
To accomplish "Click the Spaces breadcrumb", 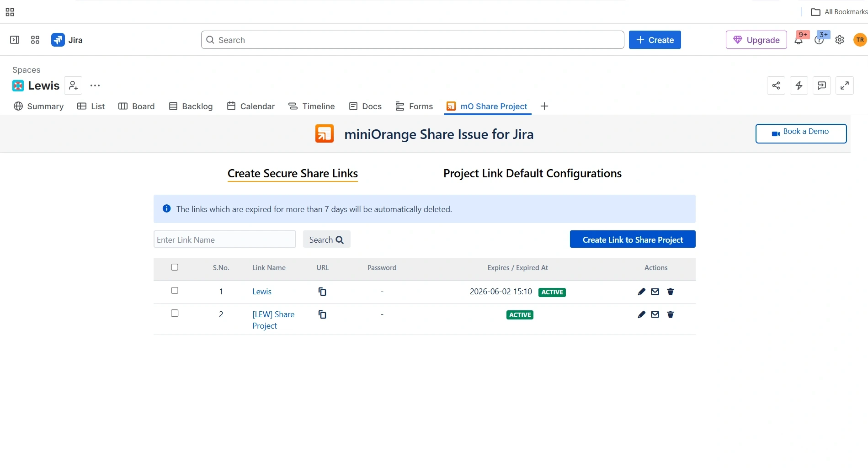I will tap(27, 70).
